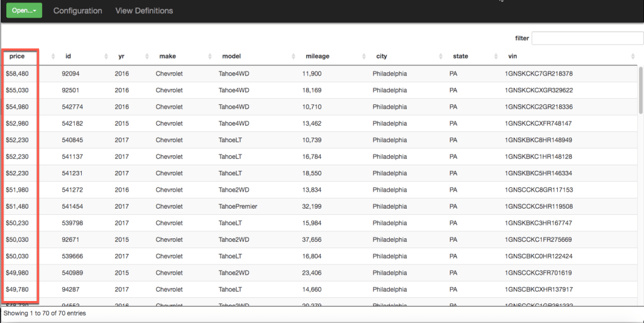This screenshot has height=323, width=644.
Task: Go to the Configuration menu
Action: click(77, 11)
